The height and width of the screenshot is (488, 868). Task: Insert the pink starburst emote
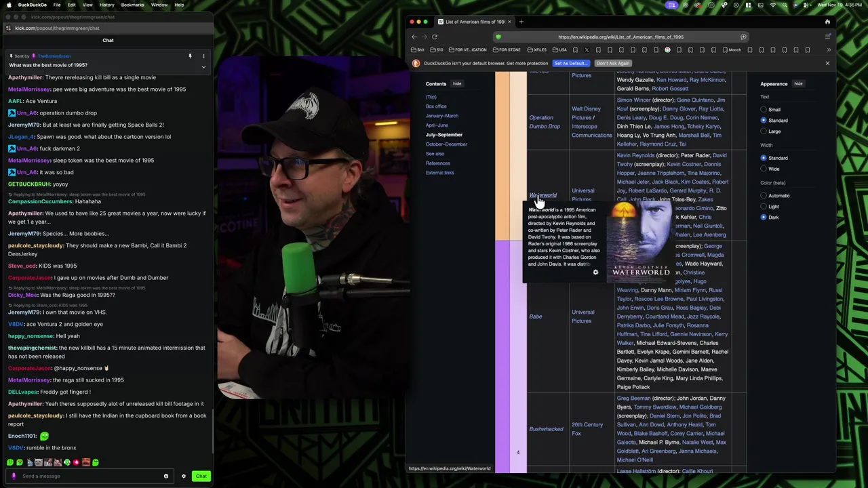(76, 462)
